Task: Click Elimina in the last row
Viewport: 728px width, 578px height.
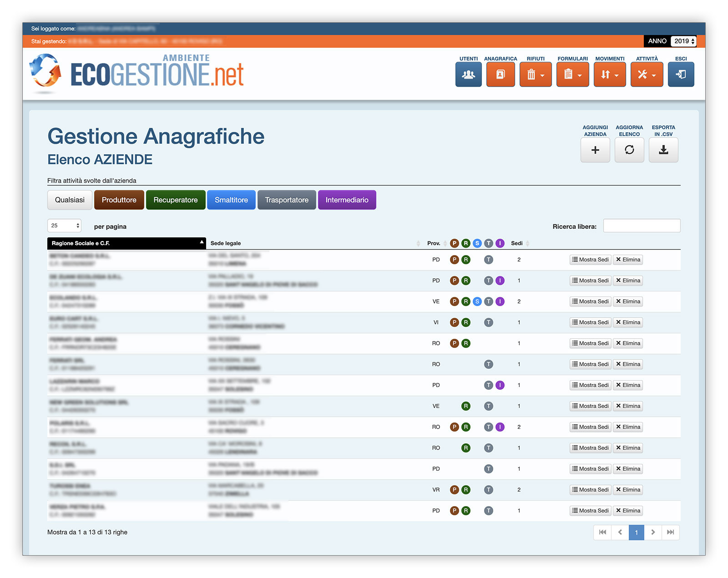Action: point(628,511)
